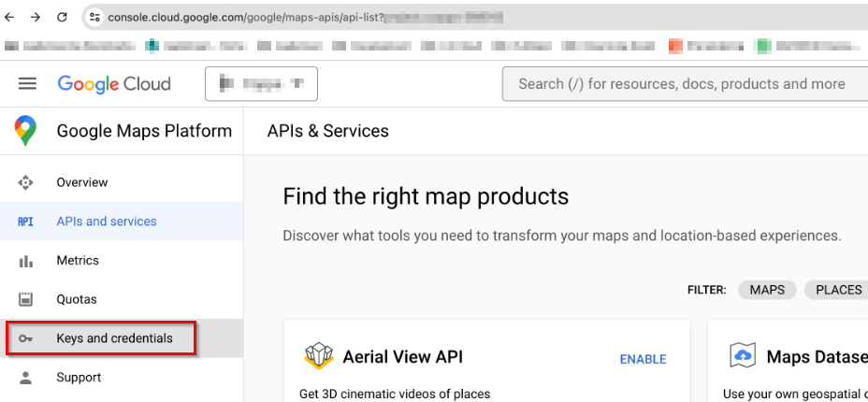The image size is (868, 402).
Task: Select APIs and services menu item
Action: click(122, 222)
